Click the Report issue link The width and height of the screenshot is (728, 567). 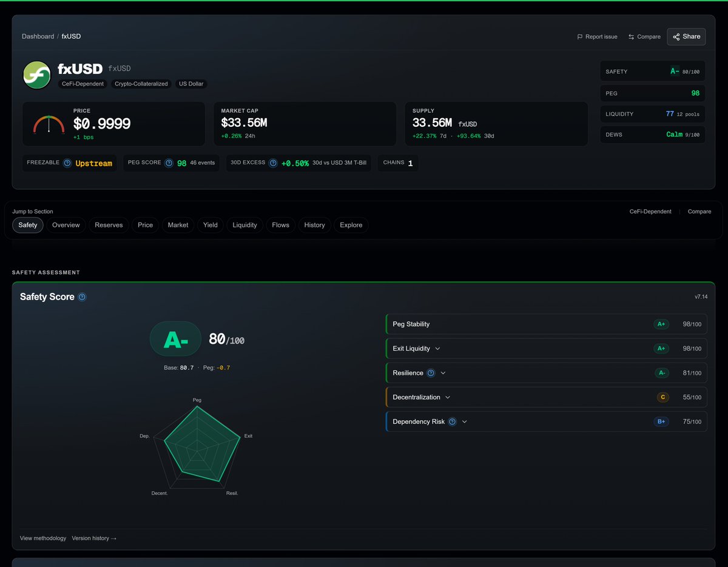click(x=598, y=37)
